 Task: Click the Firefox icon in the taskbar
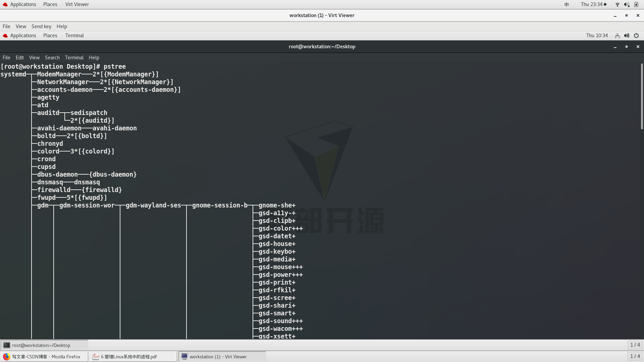[6, 357]
